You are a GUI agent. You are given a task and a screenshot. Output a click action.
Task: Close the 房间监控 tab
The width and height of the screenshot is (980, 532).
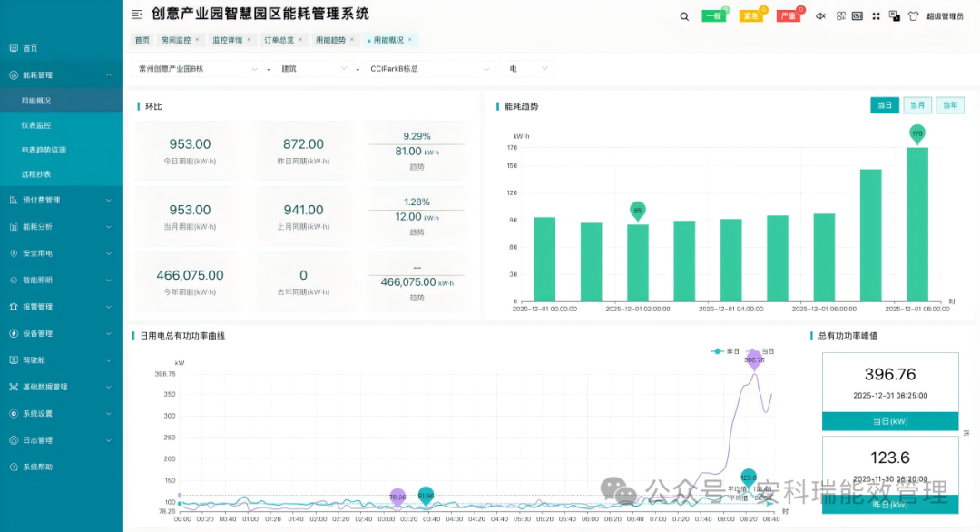click(197, 40)
